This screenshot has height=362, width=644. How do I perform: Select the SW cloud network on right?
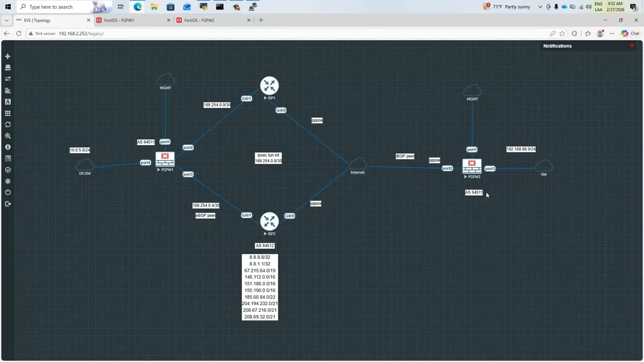click(x=543, y=166)
